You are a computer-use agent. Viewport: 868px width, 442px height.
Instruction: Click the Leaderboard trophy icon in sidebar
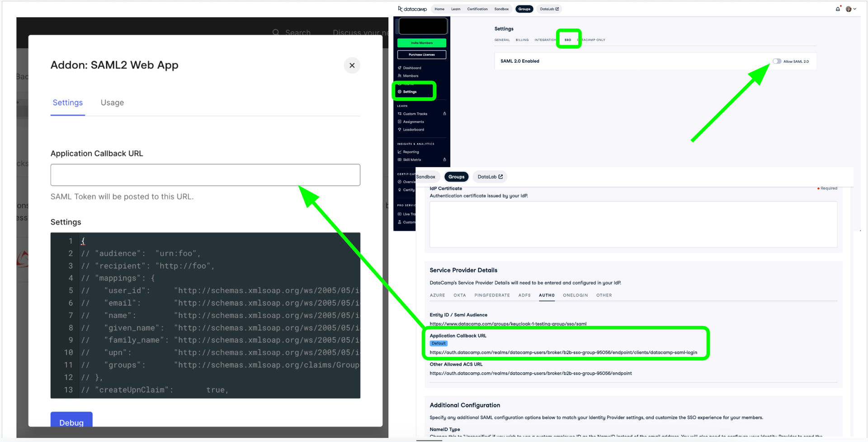pyautogui.click(x=400, y=130)
